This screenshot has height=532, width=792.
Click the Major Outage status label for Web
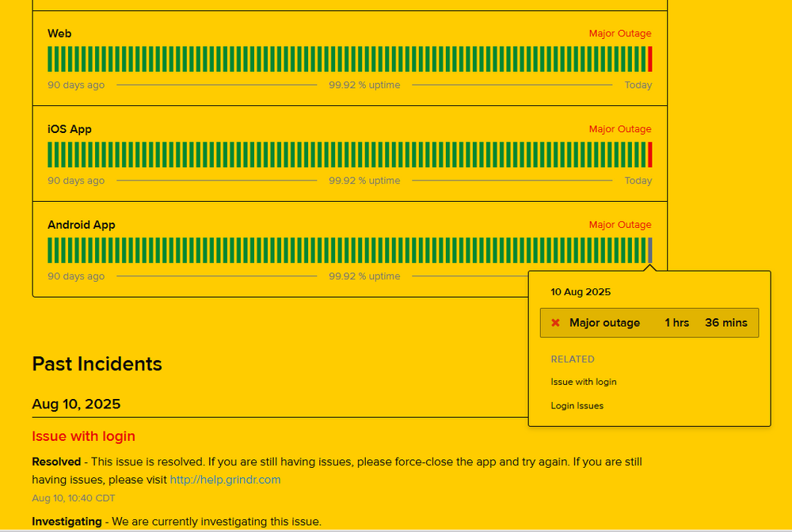pyautogui.click(x=620, y=33)
